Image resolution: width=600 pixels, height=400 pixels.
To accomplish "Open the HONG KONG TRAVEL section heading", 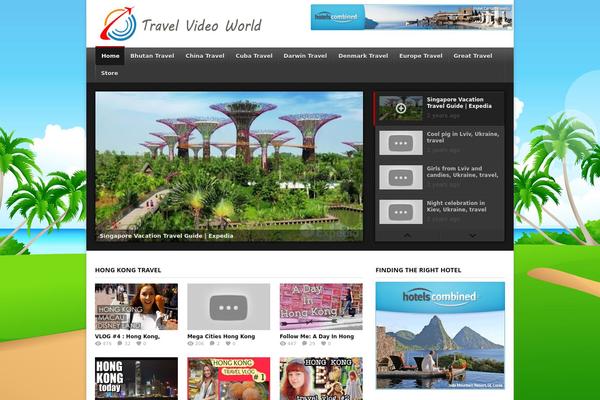I will [x=128, y=270].
